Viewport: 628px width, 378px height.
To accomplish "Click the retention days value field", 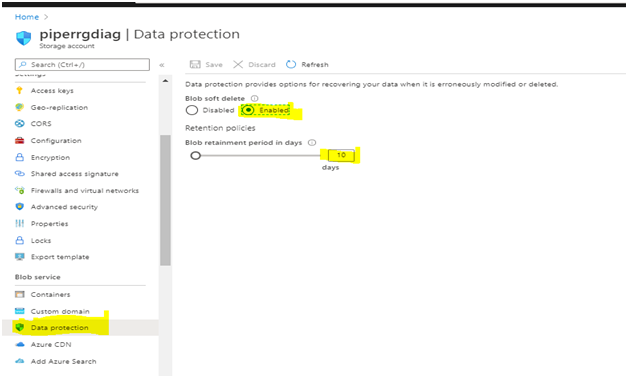I will [x=341, y=155].
